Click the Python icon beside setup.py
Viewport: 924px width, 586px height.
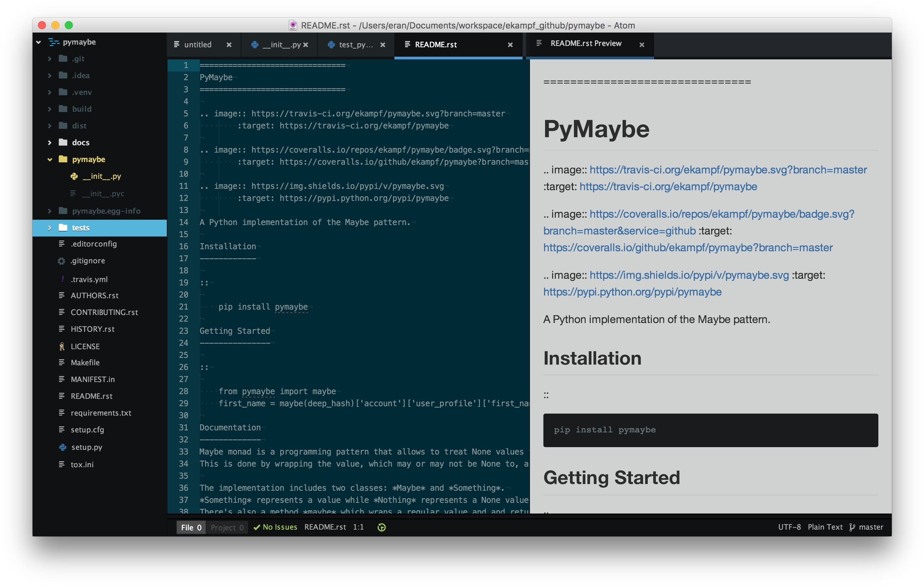click(x=62, y=447)
